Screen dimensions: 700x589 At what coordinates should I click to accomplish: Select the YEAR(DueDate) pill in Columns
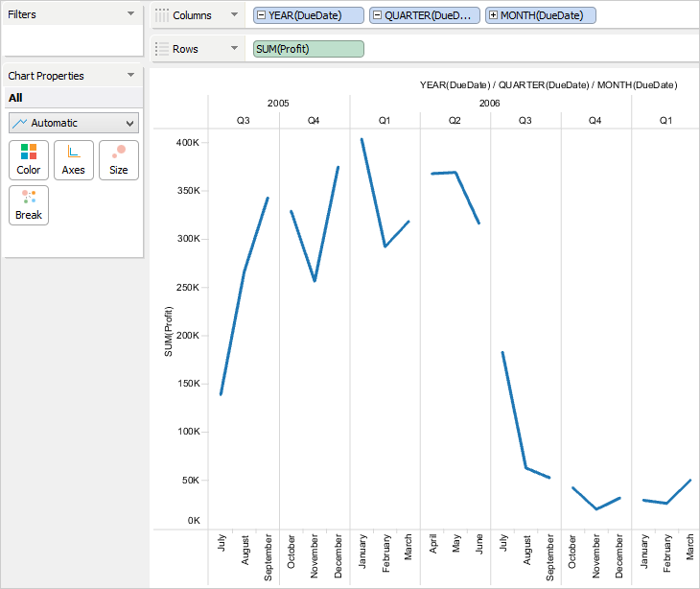click(309, 15)
